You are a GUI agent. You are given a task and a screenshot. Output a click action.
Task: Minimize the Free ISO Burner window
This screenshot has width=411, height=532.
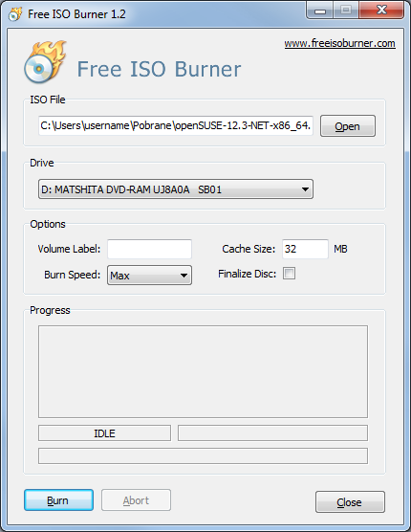click(x=319, y=11)
